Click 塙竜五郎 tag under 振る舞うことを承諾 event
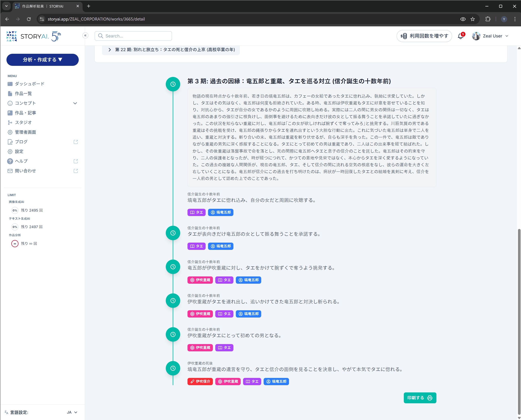Image resolution: width=521 pixels, height=420 pixels. 221,246
